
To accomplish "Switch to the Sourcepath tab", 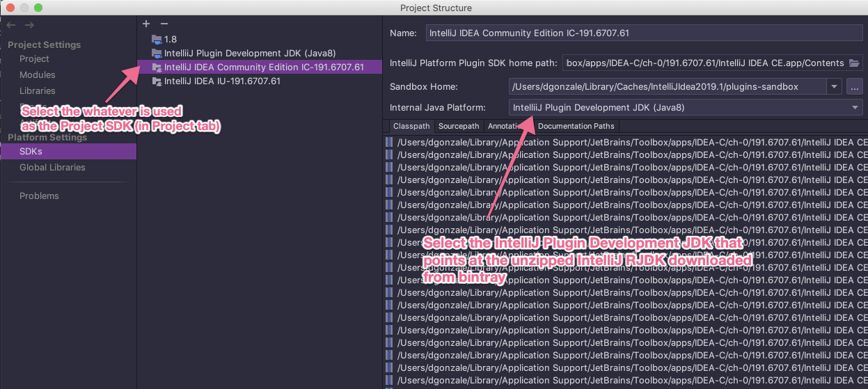I will 459,126.
